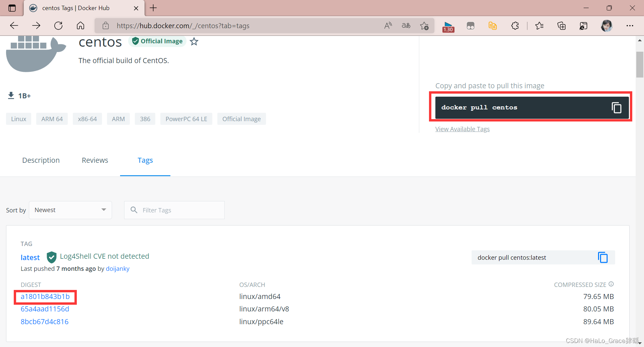Image resolution: width=644 pixels, height=347 pixels.
Task: Click the browser back arrow
Action: pos(14,26)
